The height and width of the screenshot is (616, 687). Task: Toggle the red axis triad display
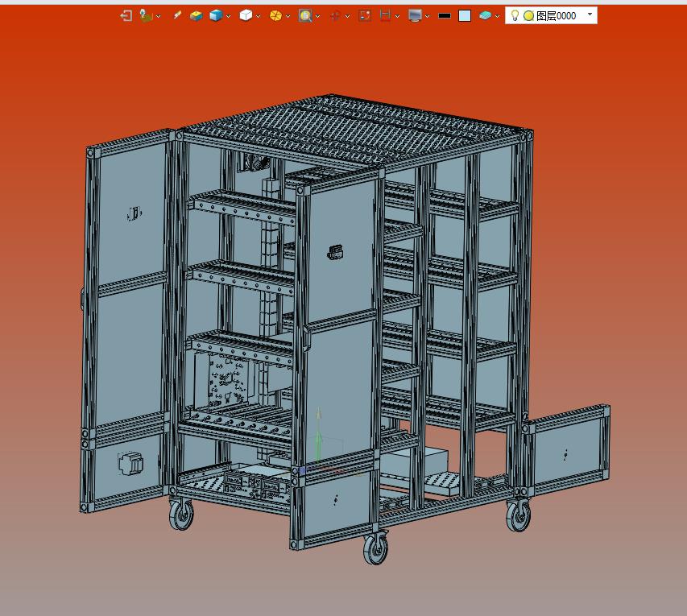click(335, 15)
